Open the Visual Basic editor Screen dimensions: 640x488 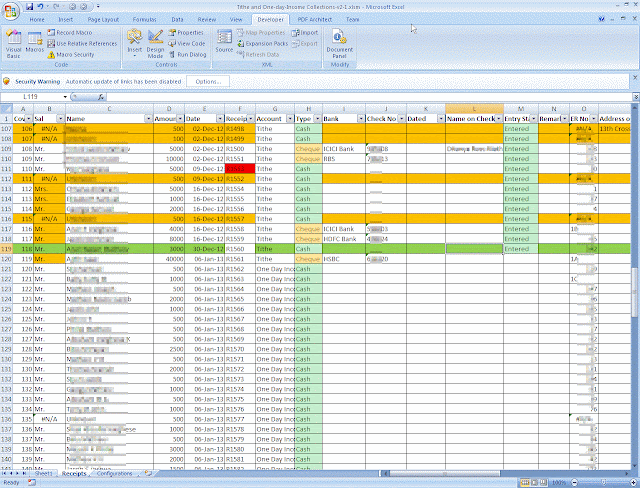13,44
